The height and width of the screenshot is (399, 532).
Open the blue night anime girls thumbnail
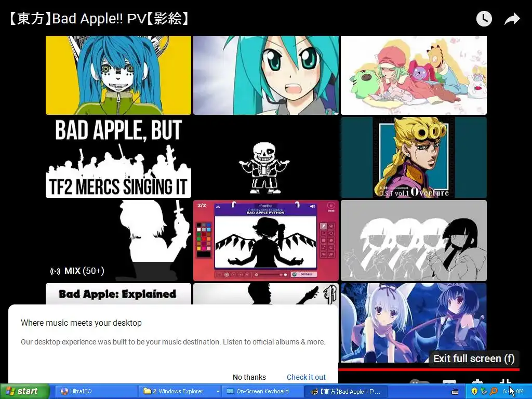(x=414, y=323)
